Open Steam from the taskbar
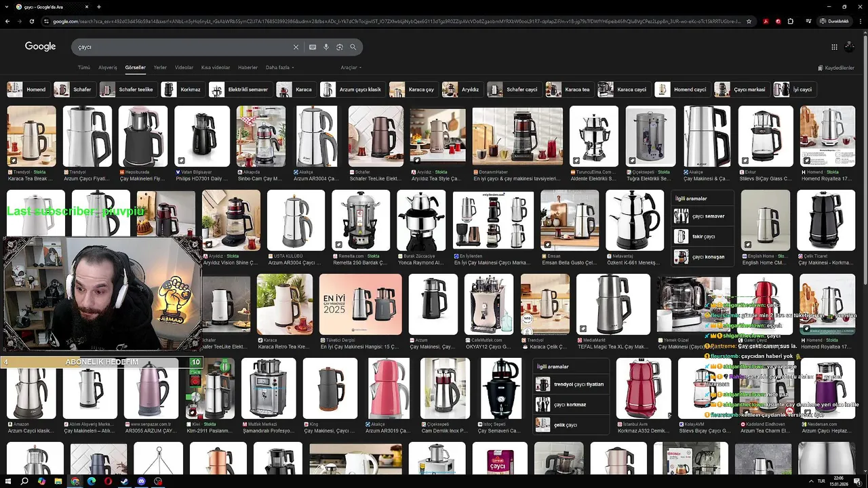Screen dimensions: 868x488 tap(125, 481)
